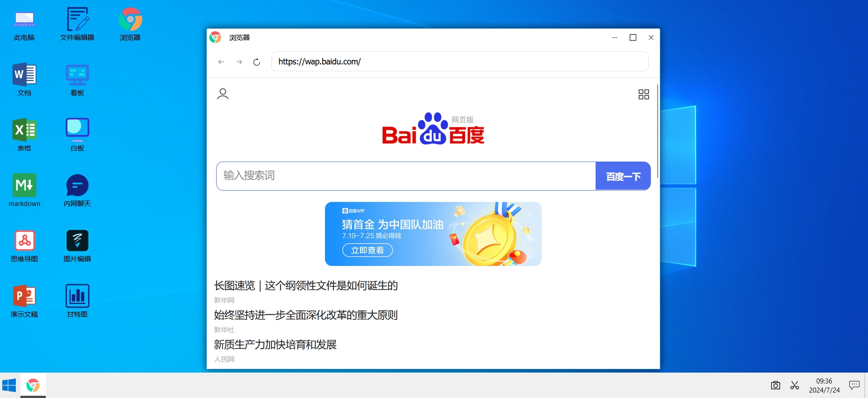Screen dimensions: 868x398
Task: Open the 文件编辑器 desktop icon
Action: tap(78, 24)
